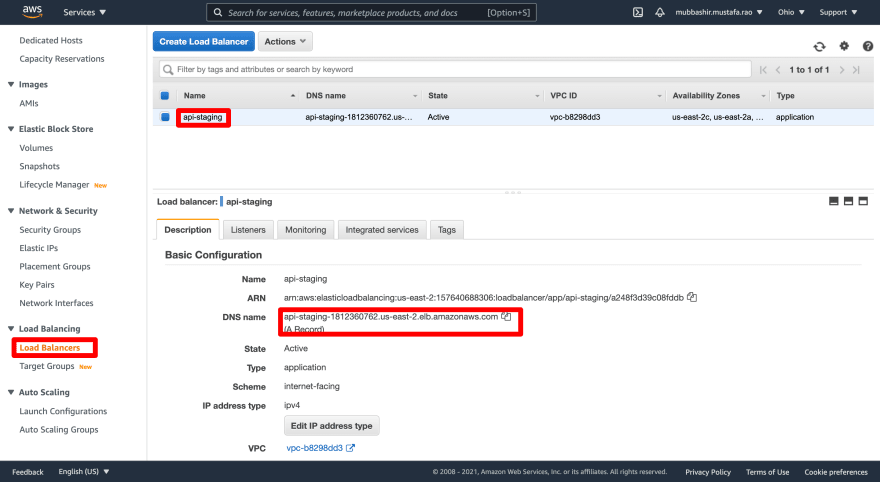
Task: Open the Ohio region selector
Action: click(791, 12)
